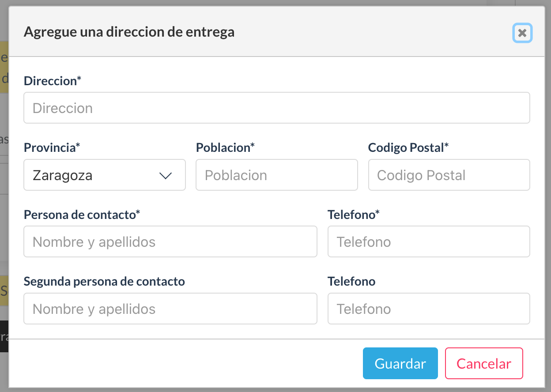
Task: Click the Telefono label without an asterisk
Action: click(351, 281)
